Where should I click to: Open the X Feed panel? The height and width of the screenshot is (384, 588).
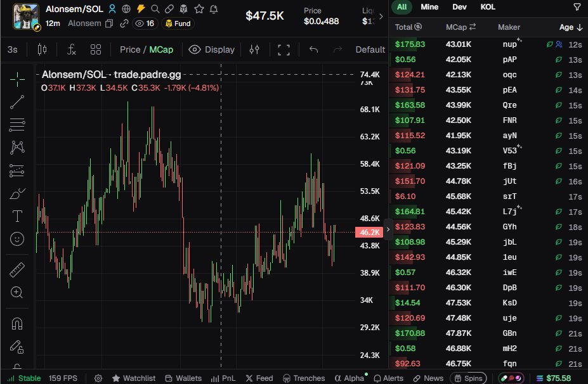tap(259, 378)
